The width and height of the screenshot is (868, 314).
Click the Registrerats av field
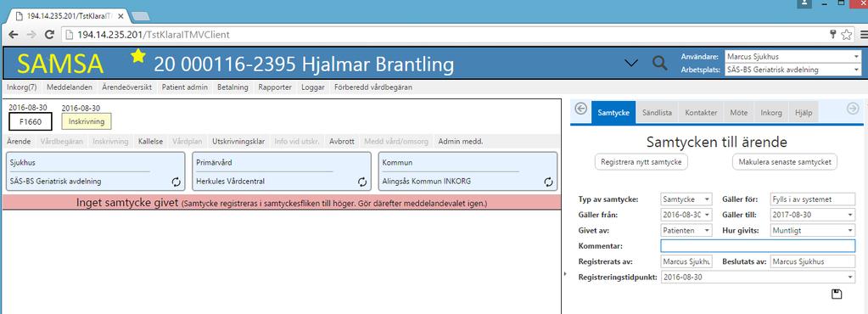tap(686, 261)
